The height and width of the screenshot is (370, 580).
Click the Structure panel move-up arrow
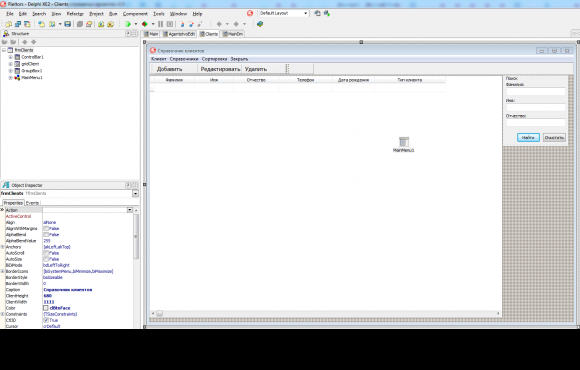coord(25,42)
